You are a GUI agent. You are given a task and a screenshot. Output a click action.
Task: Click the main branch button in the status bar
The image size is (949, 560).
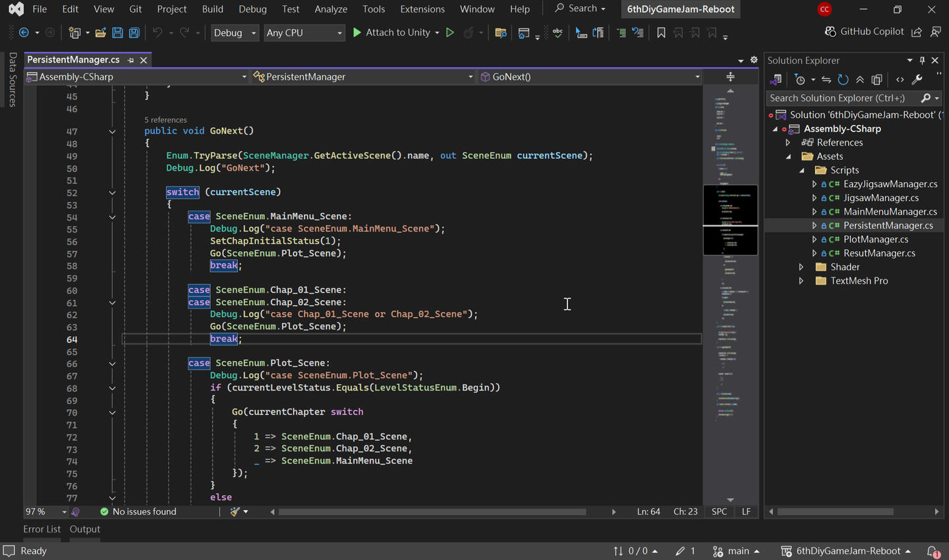click(x=736, y=551)
